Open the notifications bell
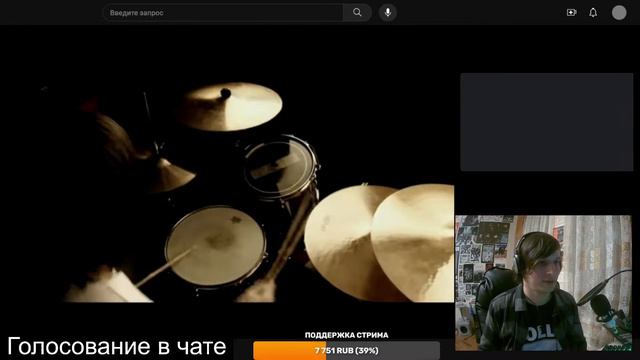Viewport: 640px width, 360px height. [593, 13]
